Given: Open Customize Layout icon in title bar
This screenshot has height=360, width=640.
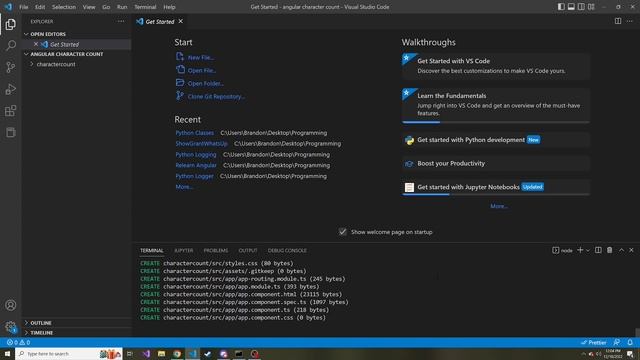Looking at the screenshot, I should (x=591, y=7).
